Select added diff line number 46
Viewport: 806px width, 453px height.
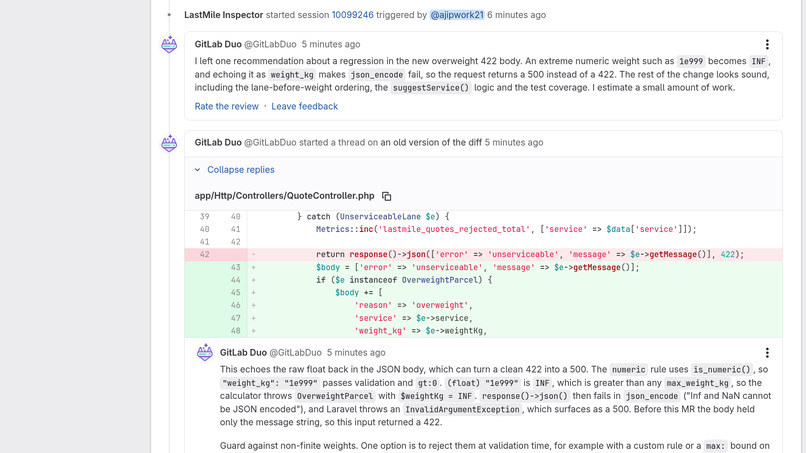(x=235, y=305)
